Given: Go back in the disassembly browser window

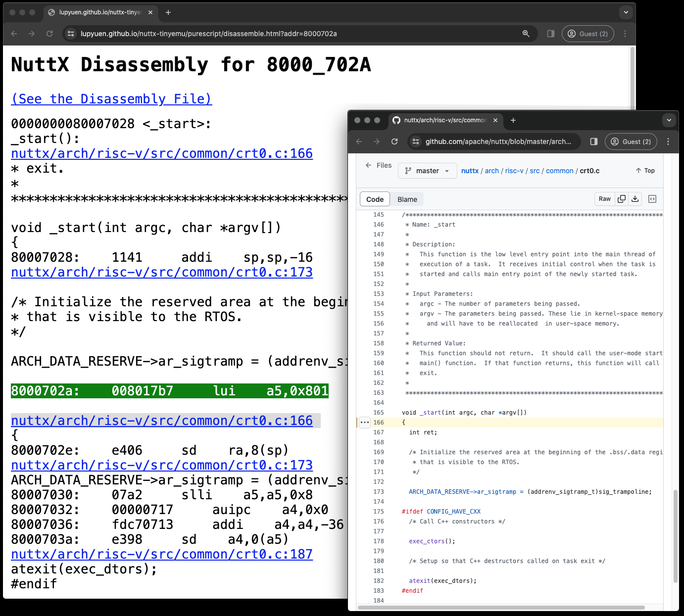Looking at the screenshot, I should pyautogui.click(x=13, y=34).
